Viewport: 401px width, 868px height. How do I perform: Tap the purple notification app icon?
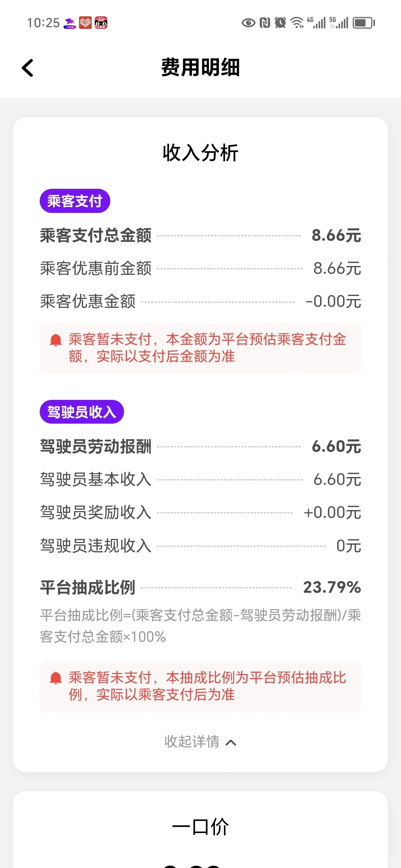pyautogui.click(x=70, y=23)
